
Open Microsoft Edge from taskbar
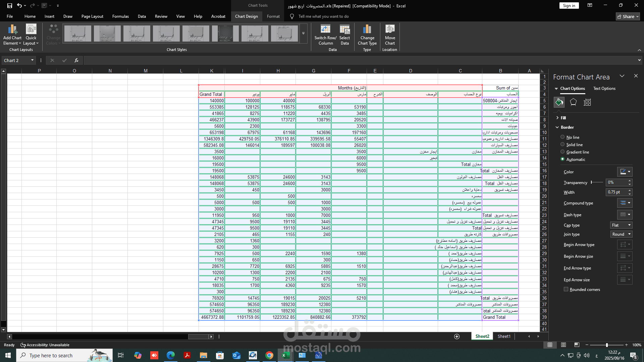coord(171,355)
